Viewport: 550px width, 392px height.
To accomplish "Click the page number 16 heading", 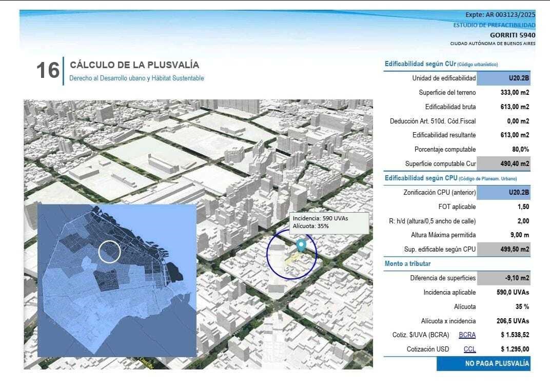I will coord(48,71).
